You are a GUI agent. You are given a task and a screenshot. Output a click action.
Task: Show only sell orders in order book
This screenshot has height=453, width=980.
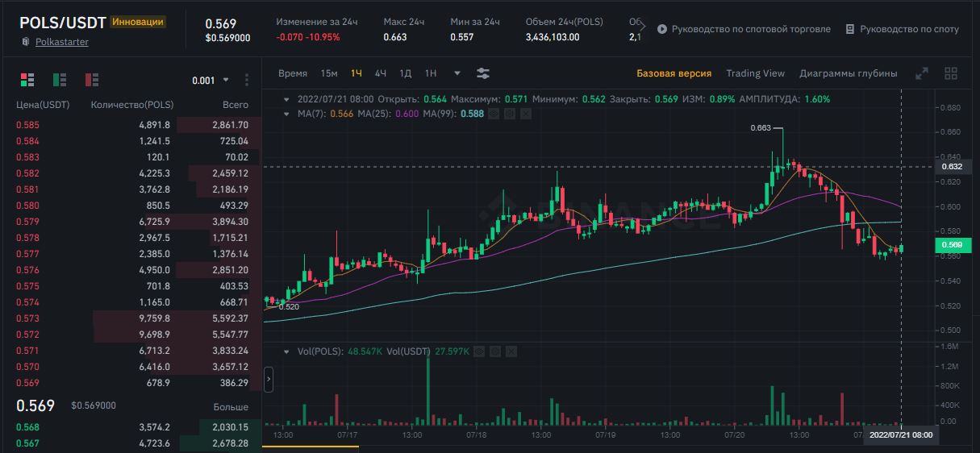[91, 79]
